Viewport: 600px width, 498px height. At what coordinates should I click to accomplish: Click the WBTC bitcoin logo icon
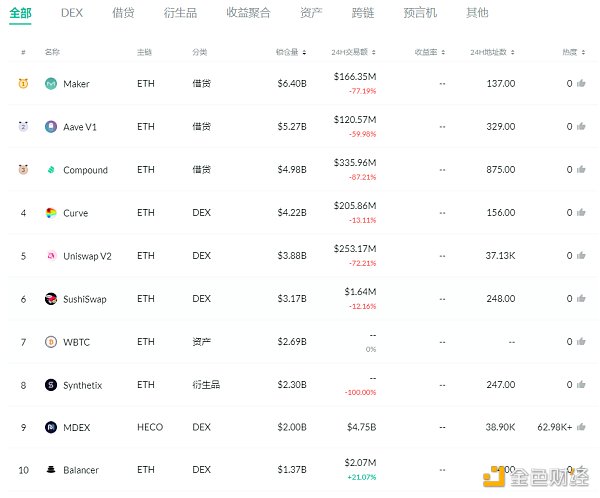tap(51, 342)
